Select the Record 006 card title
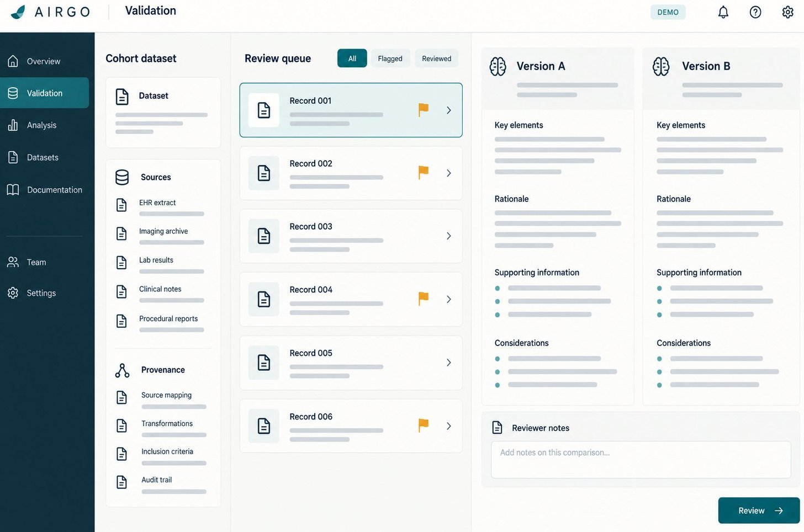 click(x=311, y=417)
